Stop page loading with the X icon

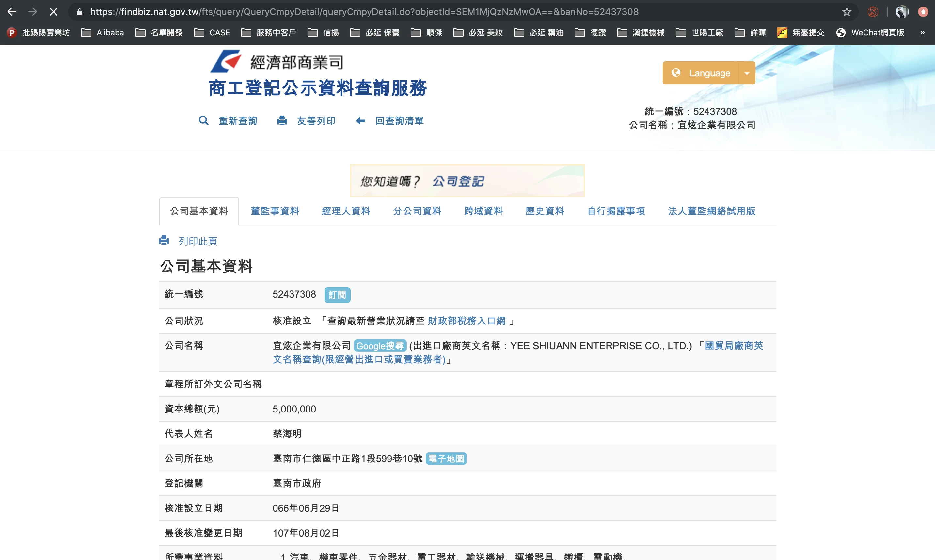point(54,12)
